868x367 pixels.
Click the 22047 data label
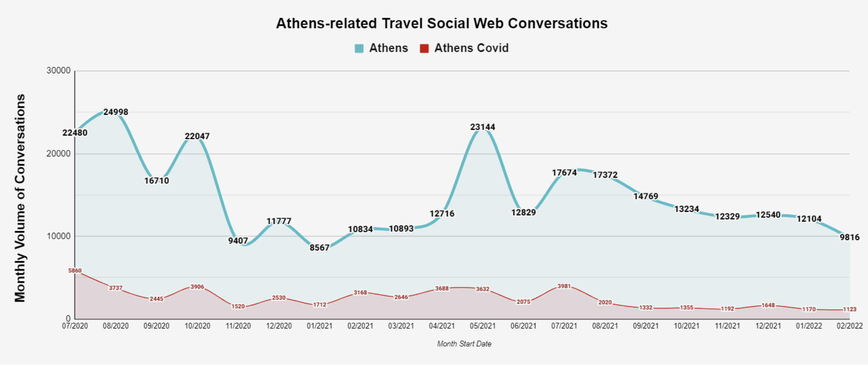[x=197, y=136]
